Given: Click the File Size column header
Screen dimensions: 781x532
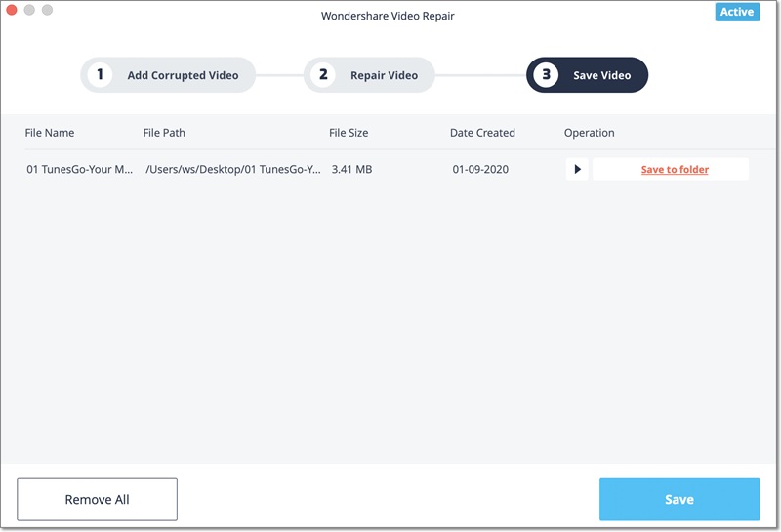Looking at the screenshot, I should pos(349,133).
